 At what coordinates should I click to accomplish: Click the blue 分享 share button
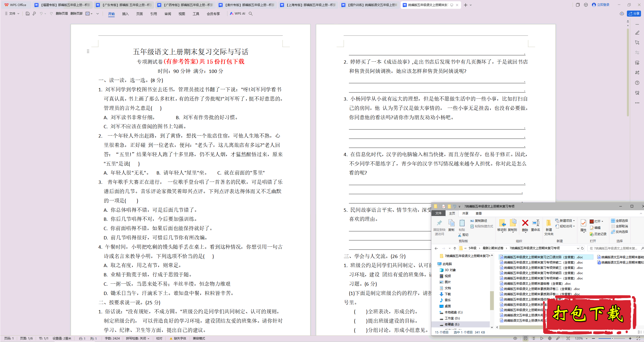[634, 14]
